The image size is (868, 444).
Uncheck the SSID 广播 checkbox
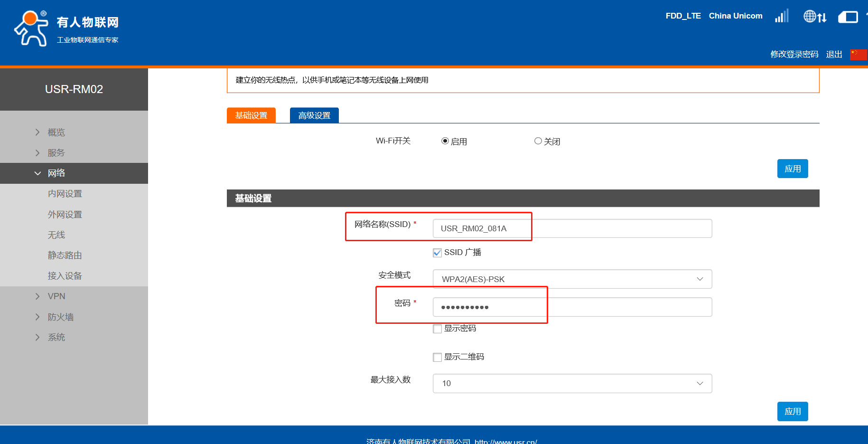[x=437, y=253]
